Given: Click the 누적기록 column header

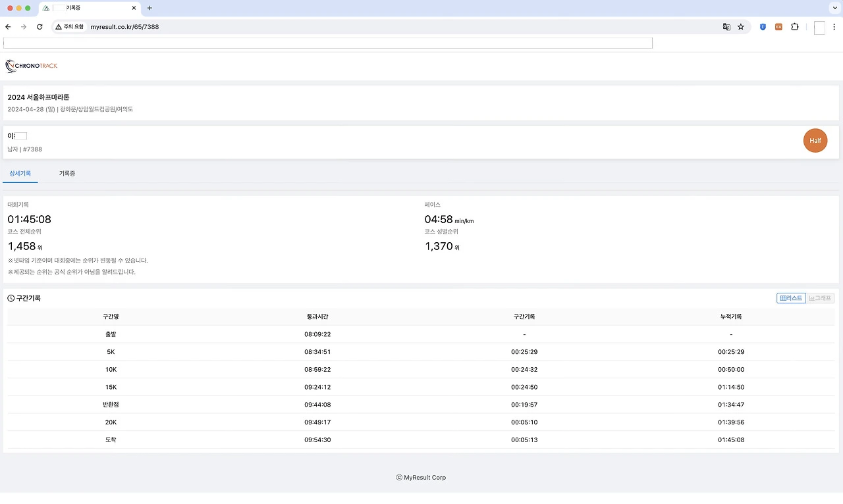Looking at the screenshot, I should coord(731,316).
